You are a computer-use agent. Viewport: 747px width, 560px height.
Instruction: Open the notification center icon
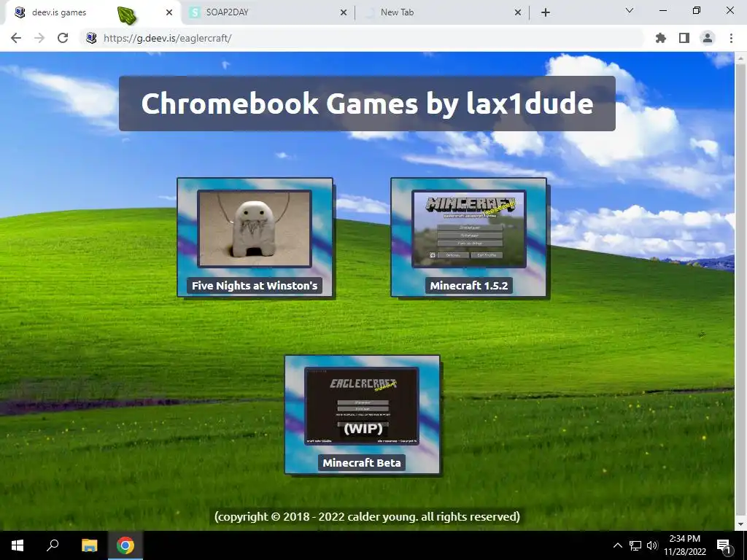tap(724, 545)
